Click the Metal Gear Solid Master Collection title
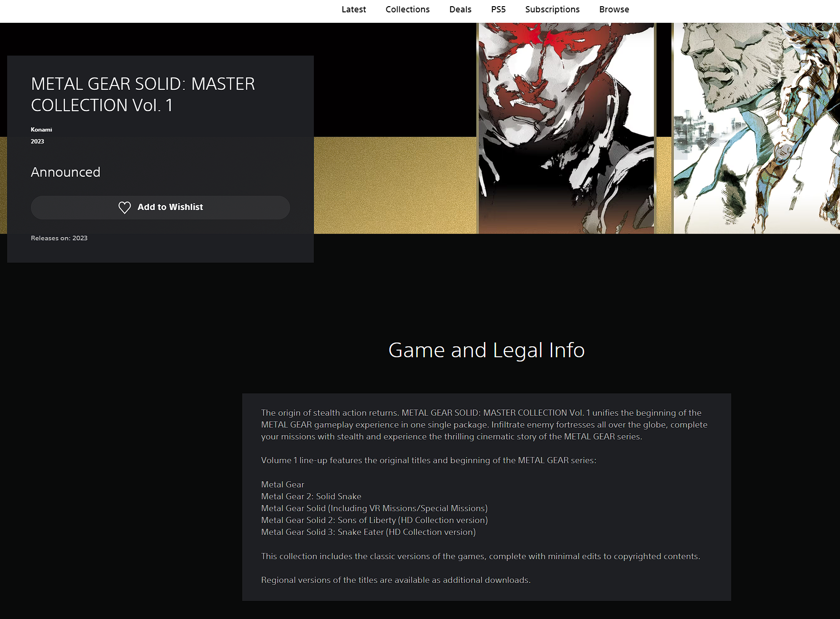This screenshot has width=840, height=619. pyautogui.click(x=142, y=95)
